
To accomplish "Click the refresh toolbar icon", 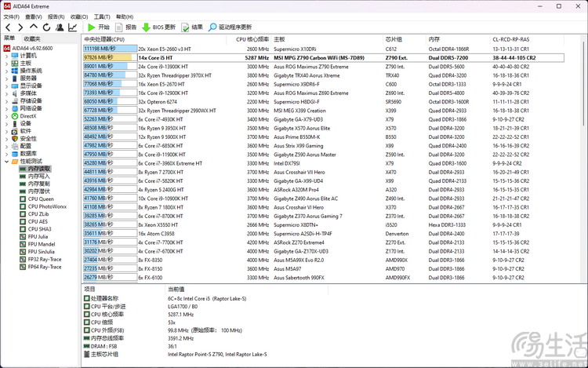I will 46,27.
